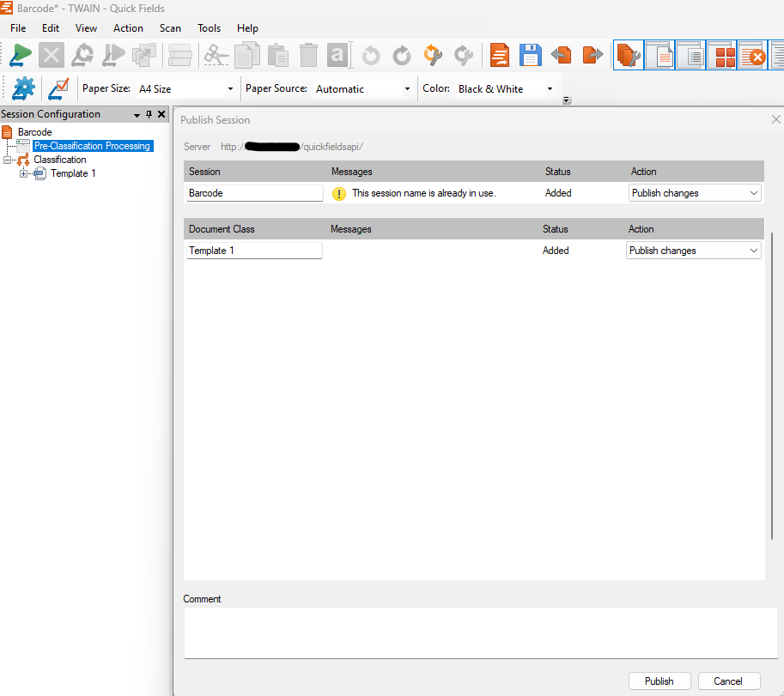The width and height of the screenshot is (784, 696).
Task: Click the orange rotate wrench icon
Action: 434,56
